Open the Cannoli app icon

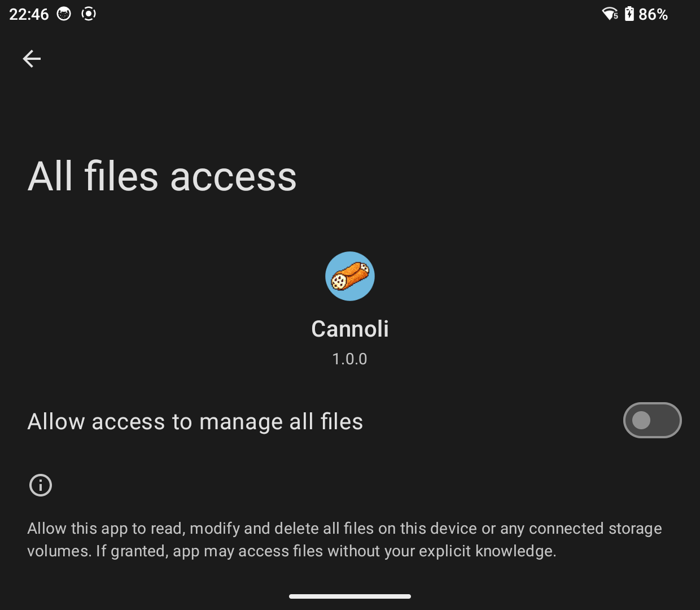[349, 276]
